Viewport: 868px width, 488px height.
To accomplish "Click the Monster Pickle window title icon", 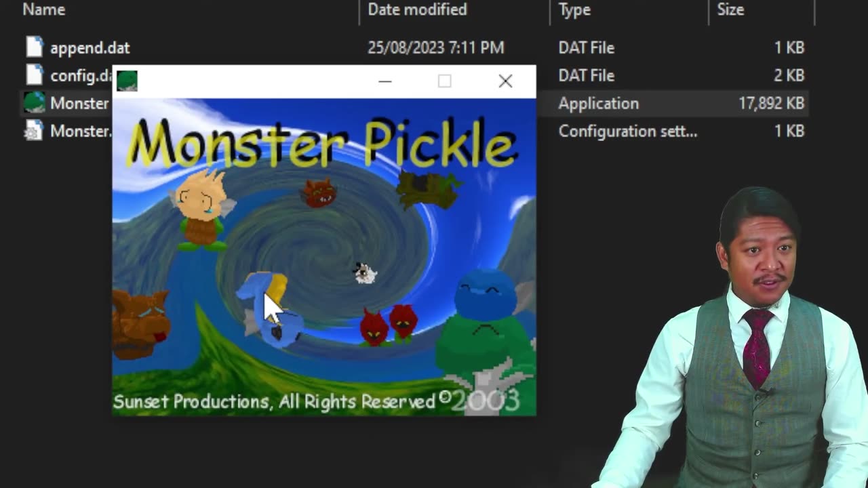I will point(127,81).
